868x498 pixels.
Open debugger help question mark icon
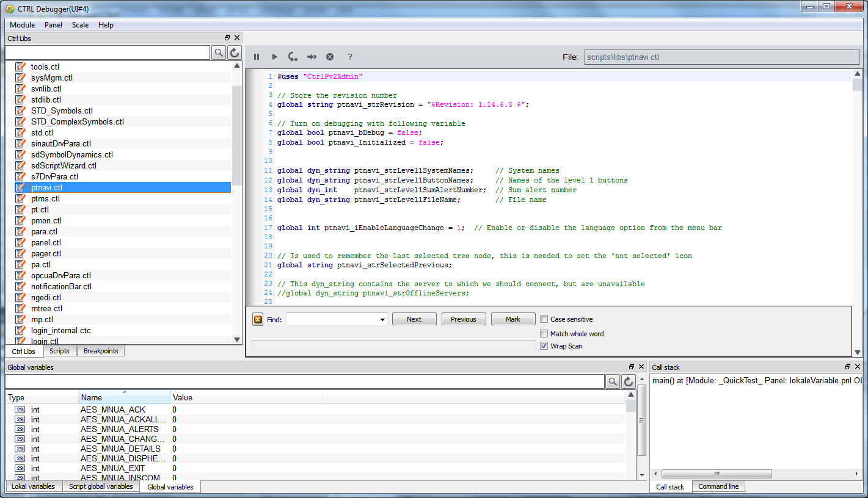click(x=350, y=57)
